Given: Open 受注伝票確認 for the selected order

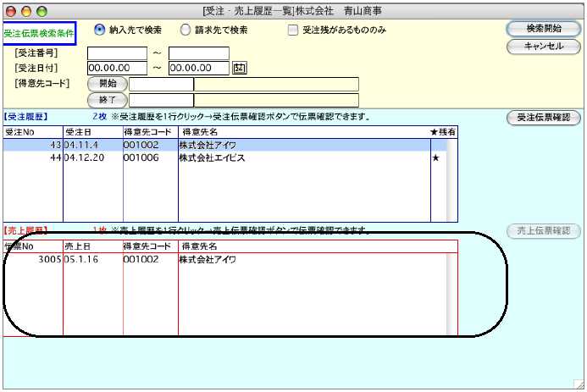Looking at the screenshot, I should (543, 118).
